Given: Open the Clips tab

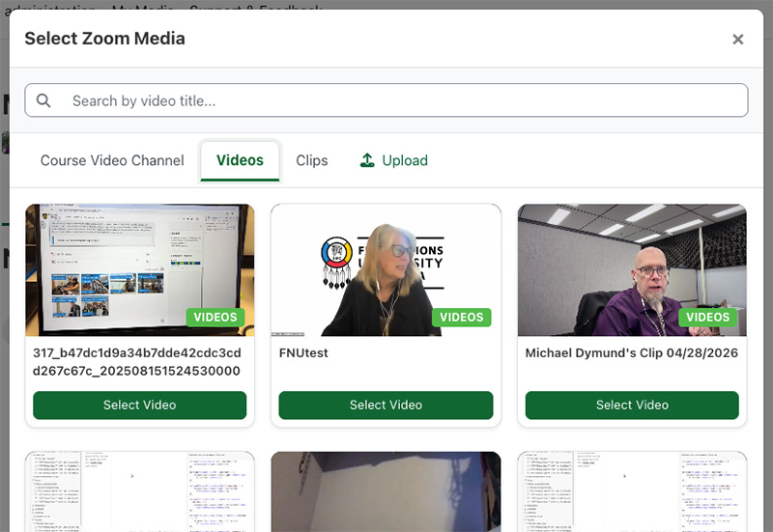Looking at the screenshot, I should [x=311, y=160].
